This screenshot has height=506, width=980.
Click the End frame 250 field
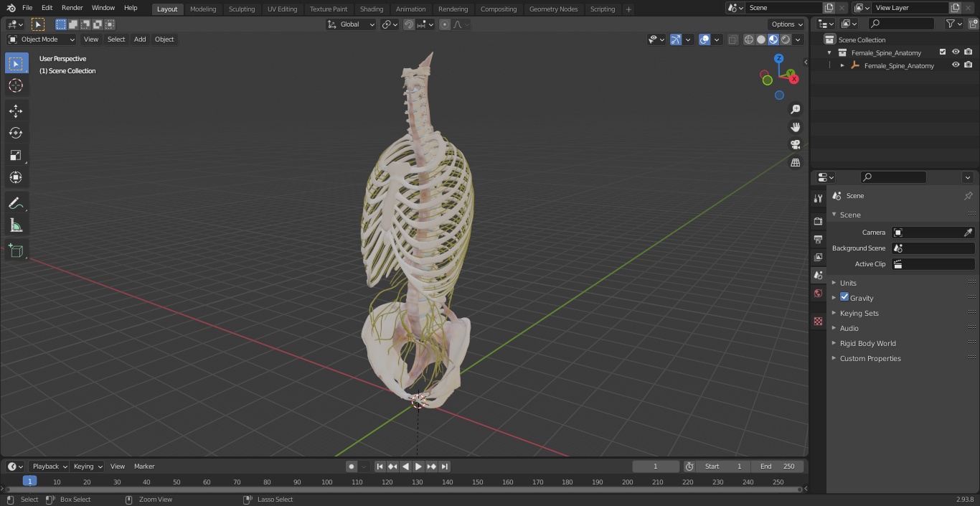click(778, 467)
